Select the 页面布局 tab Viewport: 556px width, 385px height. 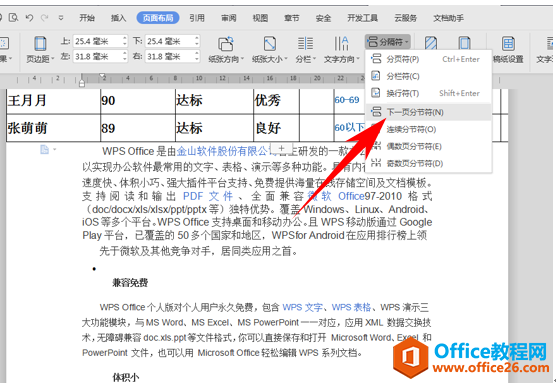(158, 18)
